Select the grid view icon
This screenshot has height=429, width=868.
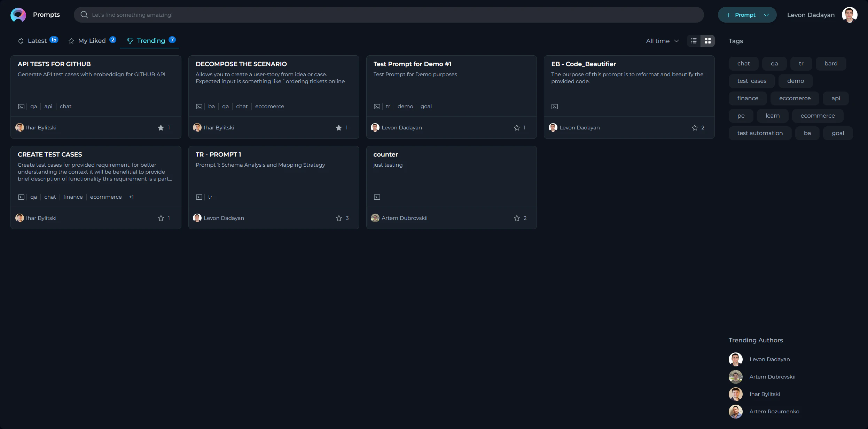(707, 41)
